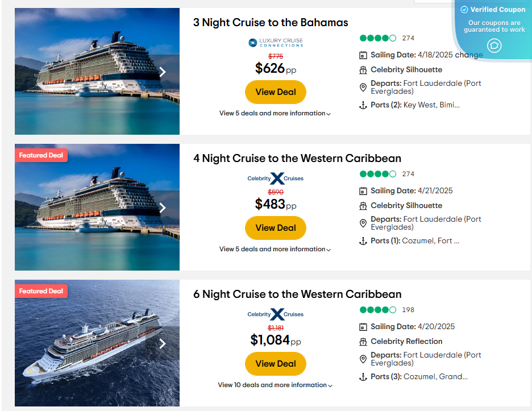Viewport: 532px width, 411px height.
Task: Expand View 5 deals for the Bahamas cruise
Action: [x=275, y=113]
